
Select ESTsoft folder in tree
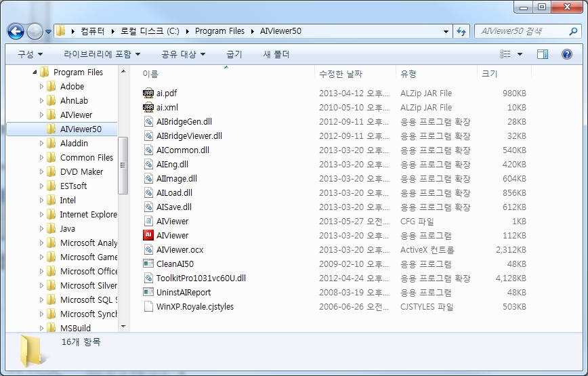click(x=73, y=186)
